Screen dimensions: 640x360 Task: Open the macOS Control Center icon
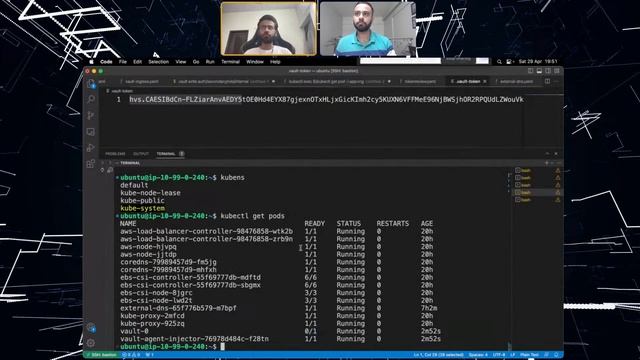pyautogui.click(x=509, y=62)
